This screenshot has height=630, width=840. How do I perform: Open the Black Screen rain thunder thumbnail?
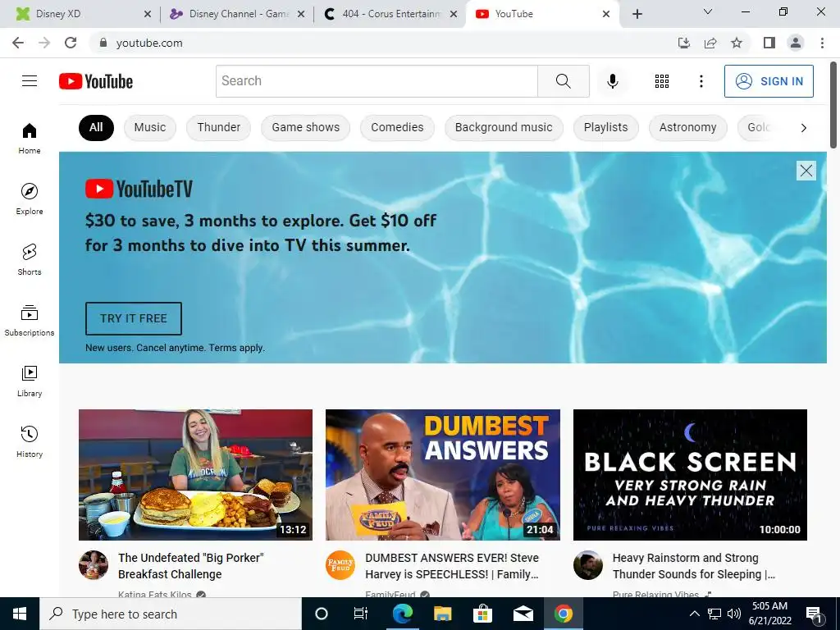[690, 475]
